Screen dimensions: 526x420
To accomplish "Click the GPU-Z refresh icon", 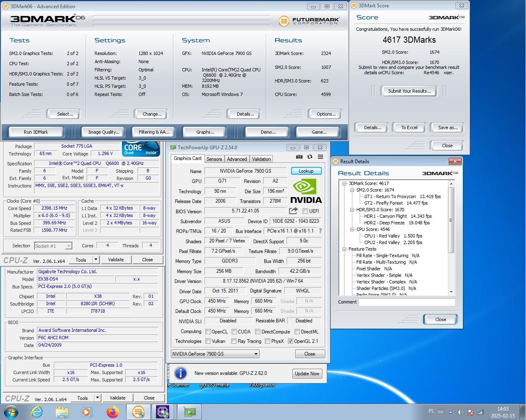I will pyautogui.click(x=310, y=157).
